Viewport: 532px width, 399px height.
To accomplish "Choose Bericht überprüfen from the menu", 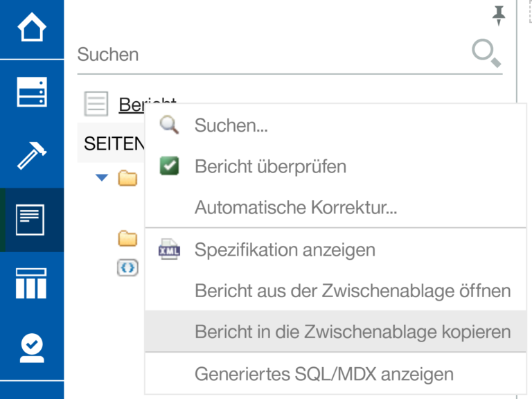I will (335, 166).
